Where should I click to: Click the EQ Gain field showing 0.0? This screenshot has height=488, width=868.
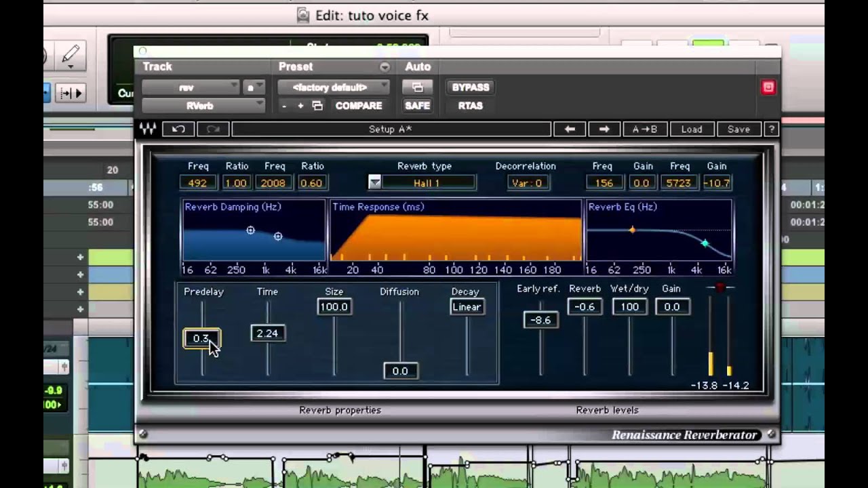click(642, 182)
